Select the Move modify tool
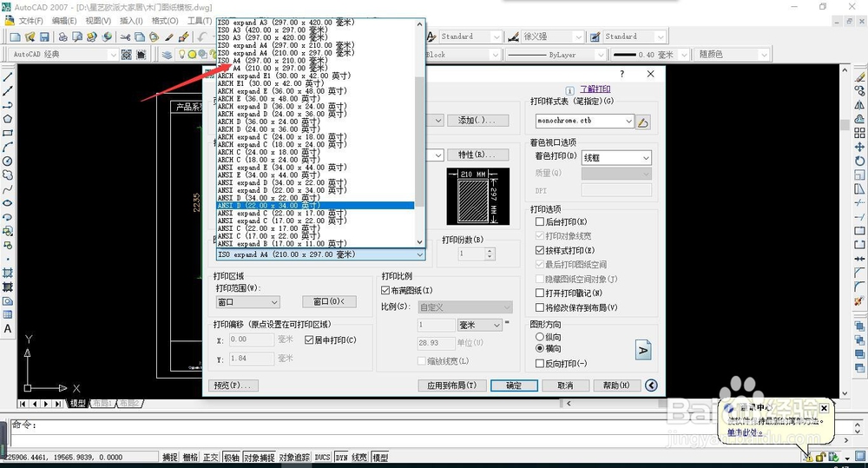 coord(859,147)
